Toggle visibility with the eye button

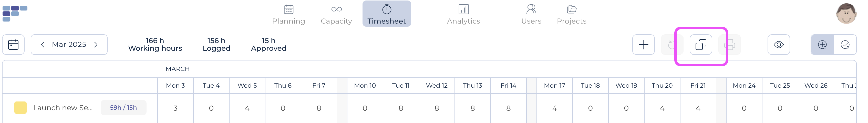[778, 45]
